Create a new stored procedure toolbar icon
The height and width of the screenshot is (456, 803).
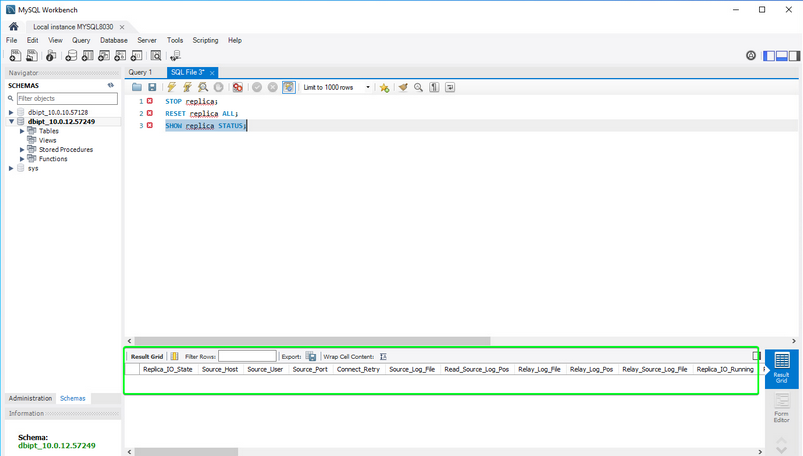120,55
